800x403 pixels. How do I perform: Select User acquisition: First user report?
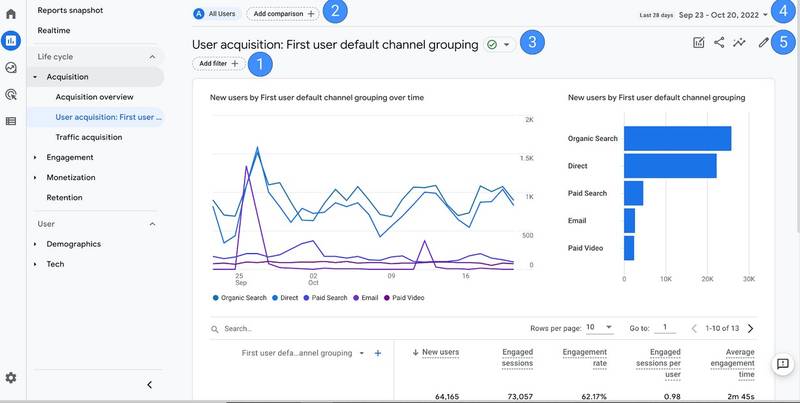(x=96, y=117)
